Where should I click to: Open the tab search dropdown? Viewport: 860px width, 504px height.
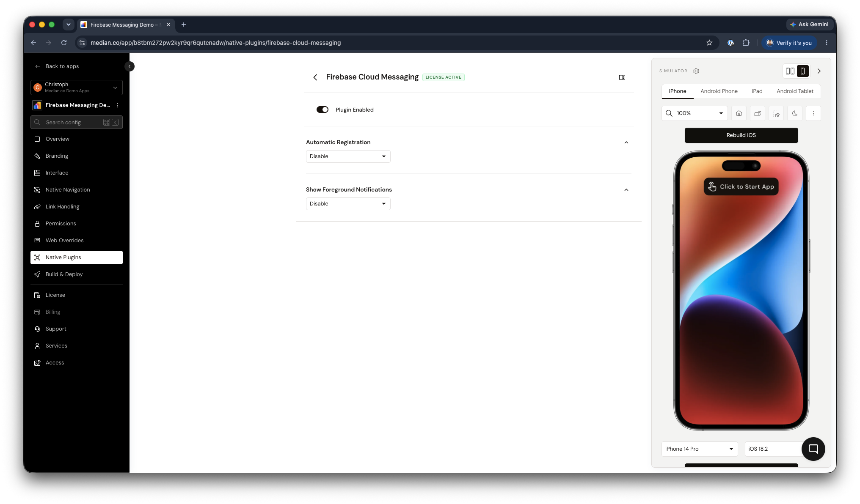pos(69,25)
